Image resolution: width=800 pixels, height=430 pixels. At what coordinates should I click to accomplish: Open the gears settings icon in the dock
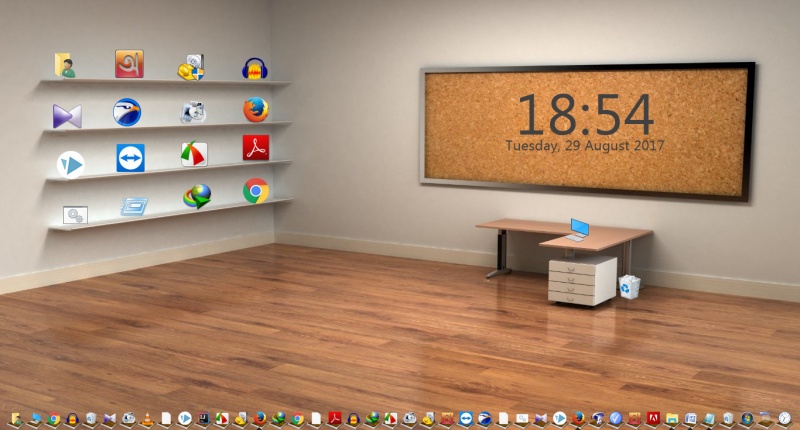pyautogui.click(x=522, y=418)
